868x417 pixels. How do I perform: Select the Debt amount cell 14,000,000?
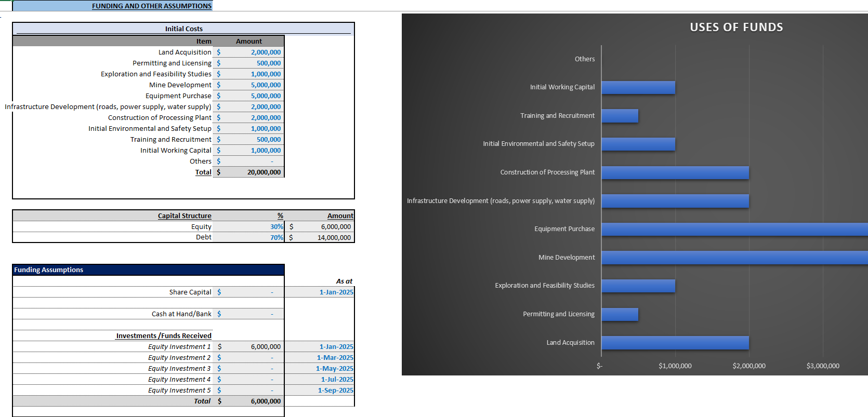coord(319,237)
